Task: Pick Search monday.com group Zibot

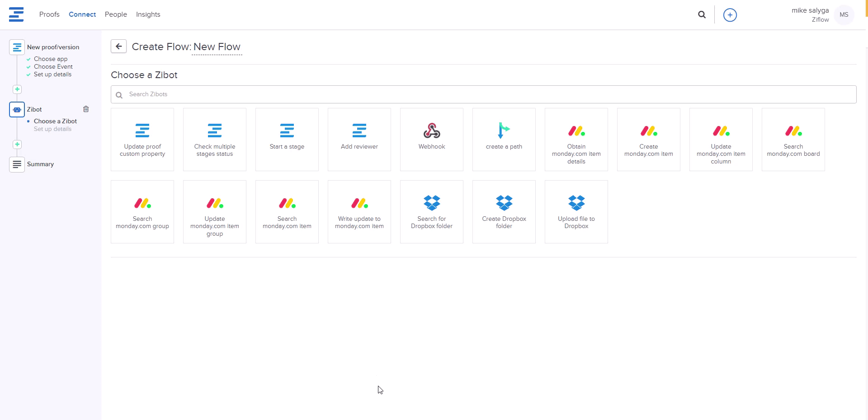Action: coord(142,212)
